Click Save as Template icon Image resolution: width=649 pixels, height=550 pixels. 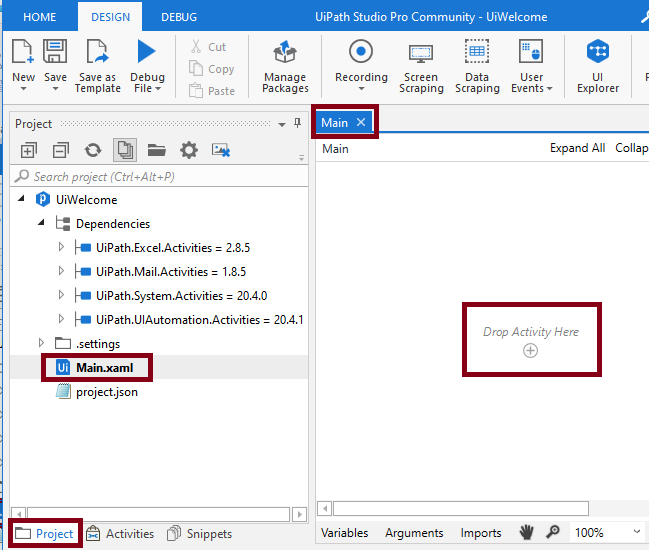[97, 51]
